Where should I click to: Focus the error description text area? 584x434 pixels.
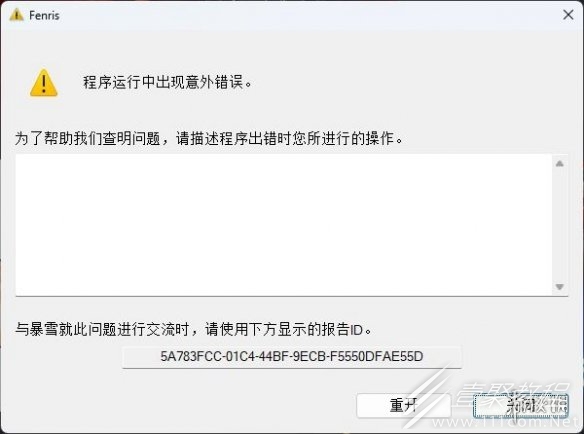[x=283, y=225]
